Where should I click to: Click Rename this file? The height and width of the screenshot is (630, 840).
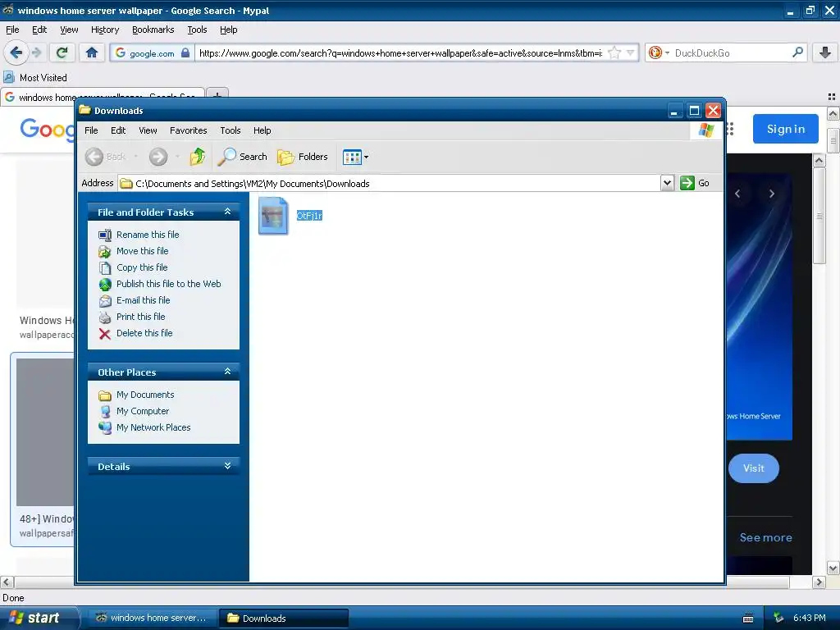pyautogui.click(x=148, y=235)
